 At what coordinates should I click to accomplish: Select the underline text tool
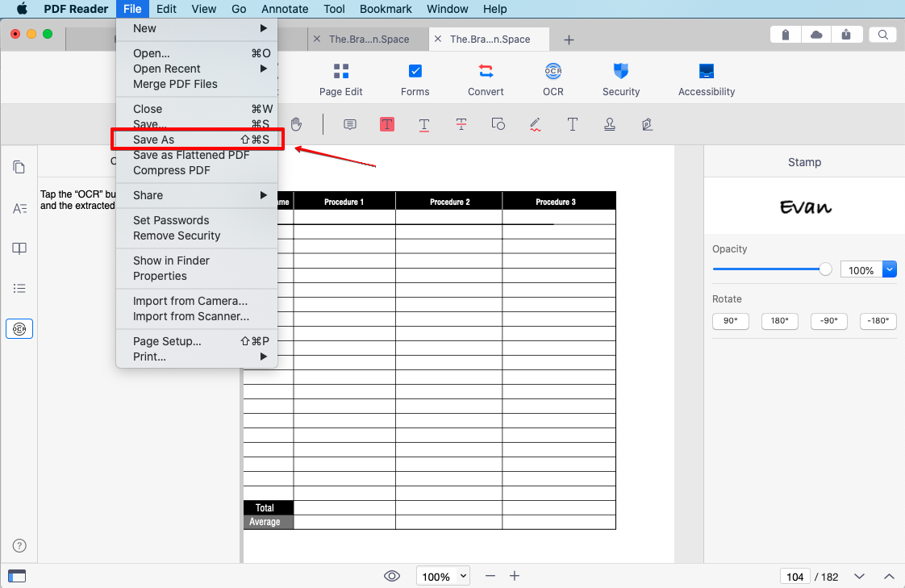(x=423, y=125)
